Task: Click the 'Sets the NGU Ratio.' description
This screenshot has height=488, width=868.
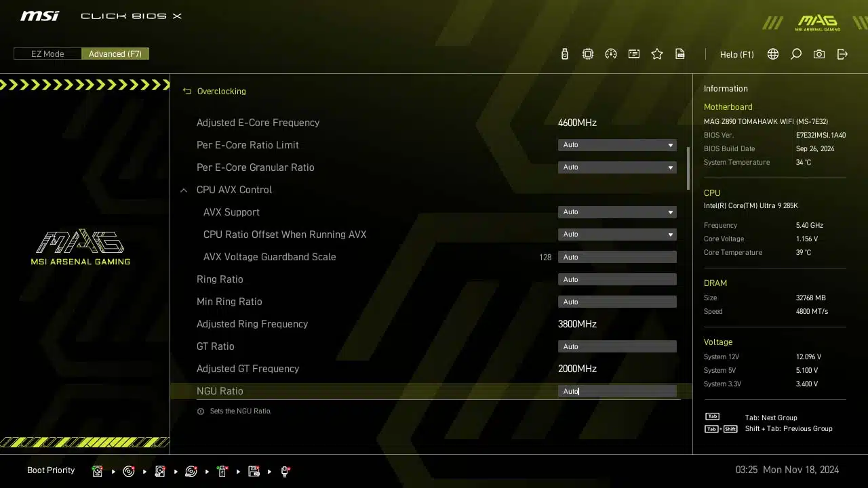Action: 241,411
